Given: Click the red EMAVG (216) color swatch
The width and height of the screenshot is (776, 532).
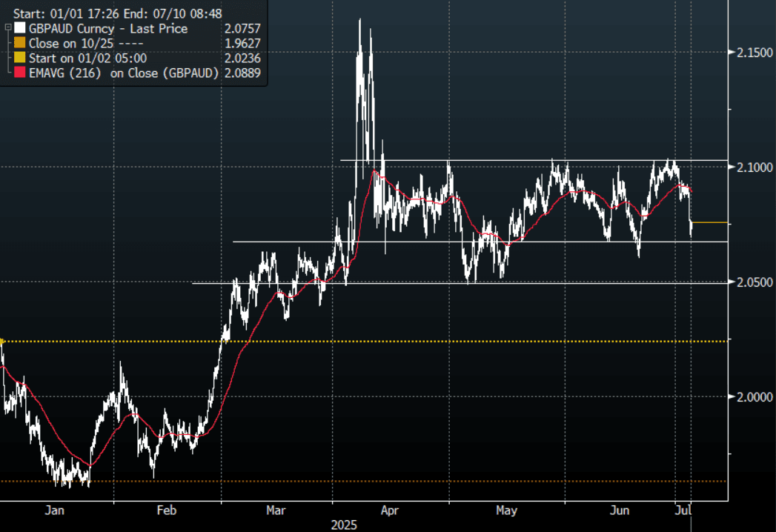Looking at the screenshot, I should point(19,73).
